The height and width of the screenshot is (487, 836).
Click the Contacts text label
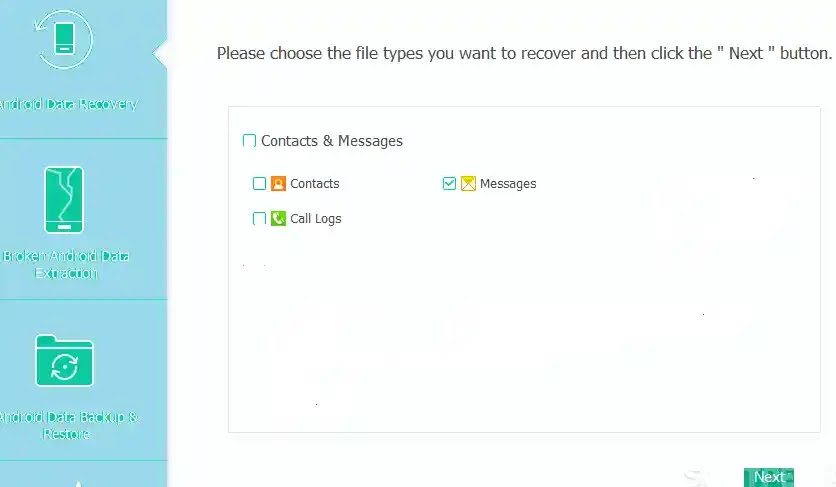coord(314,184)
